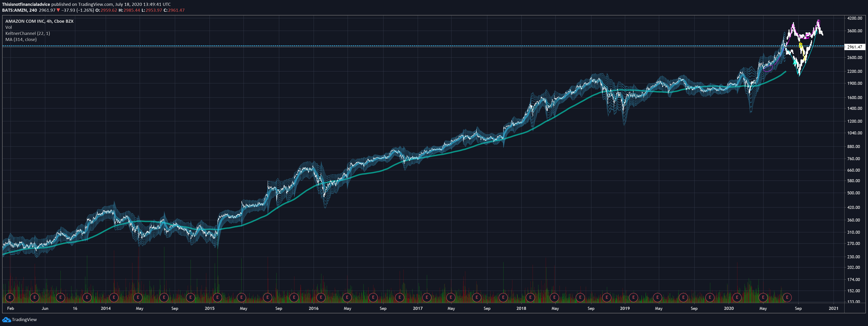Click the price change text −37.93 (−1.26%)

(x=78, y=10)
